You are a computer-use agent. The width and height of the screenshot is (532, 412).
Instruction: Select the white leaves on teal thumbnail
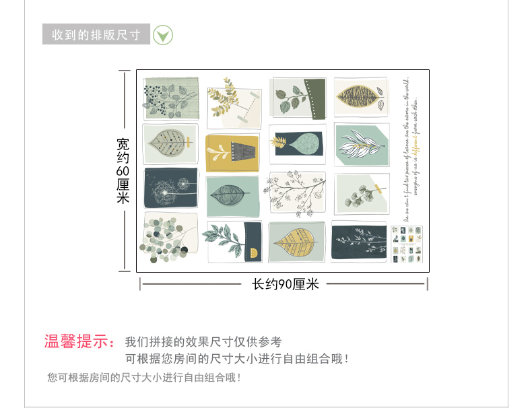pos(362,145)
